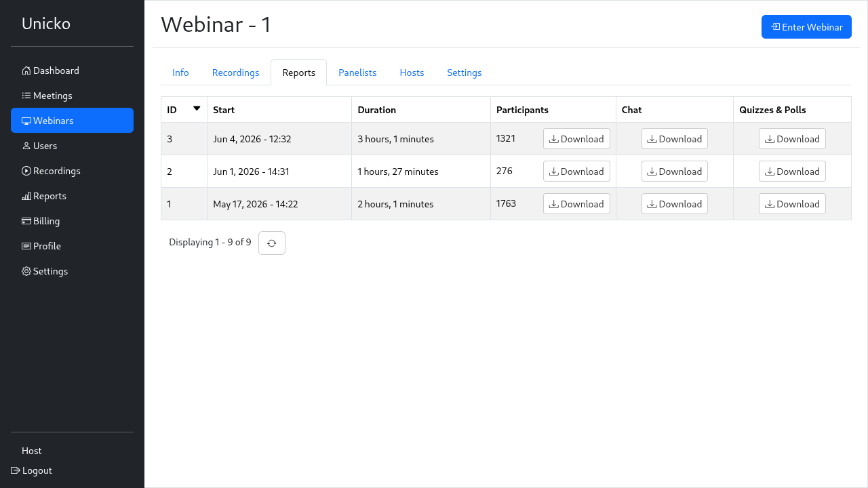Viewport: 868px width, 488px height.
Task: Select the Reports tab
Action: point(299,73)
